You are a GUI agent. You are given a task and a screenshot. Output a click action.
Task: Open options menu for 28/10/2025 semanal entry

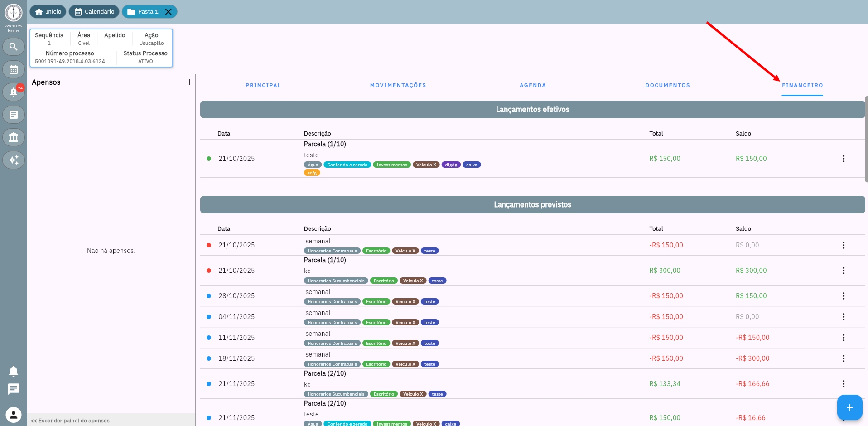[843, 296]
